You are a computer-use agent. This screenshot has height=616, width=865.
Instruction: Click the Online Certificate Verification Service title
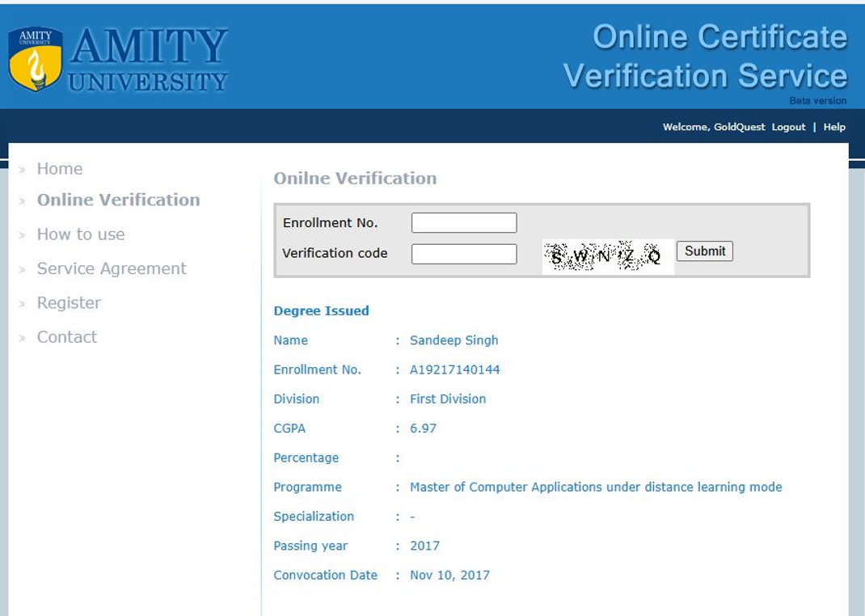coord(705,57)
